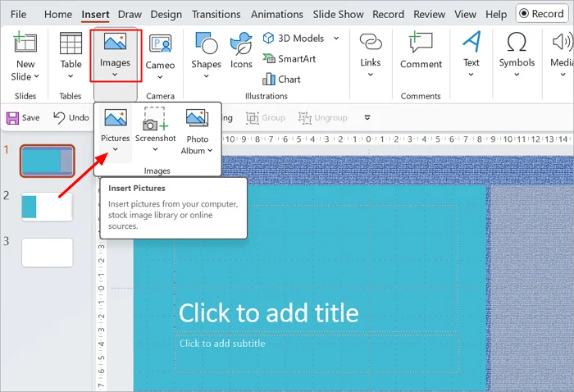The width and height of the screenshot is (574, 392).
Task: Insert a Table from the ribbon
Action: (x=71, y=55)
